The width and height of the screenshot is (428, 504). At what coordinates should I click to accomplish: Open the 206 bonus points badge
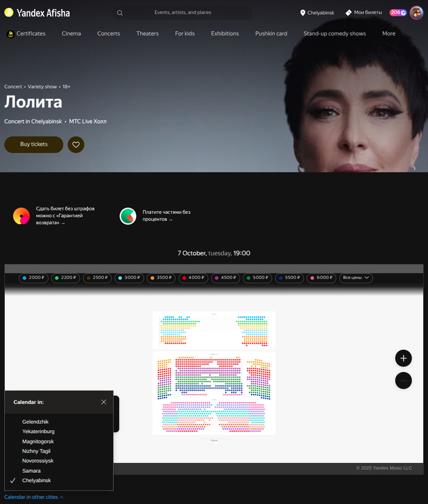[x=398, y=12]
